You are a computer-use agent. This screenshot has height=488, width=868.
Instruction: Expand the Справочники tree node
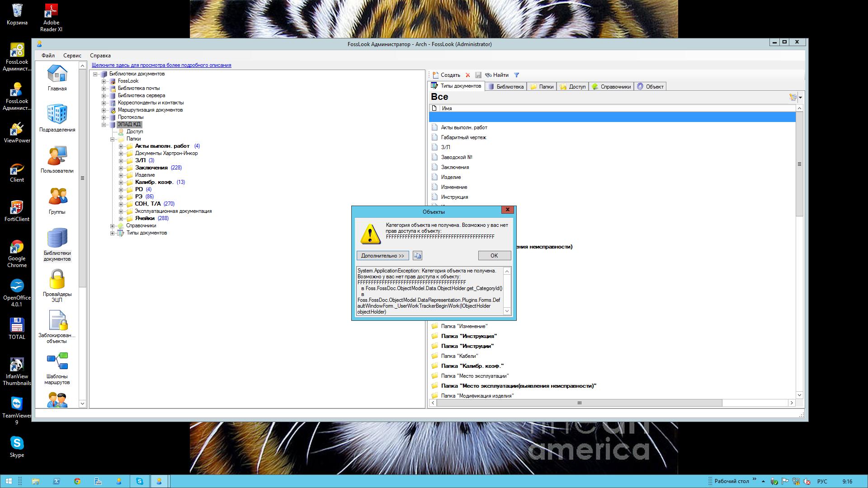coord(113,226)
